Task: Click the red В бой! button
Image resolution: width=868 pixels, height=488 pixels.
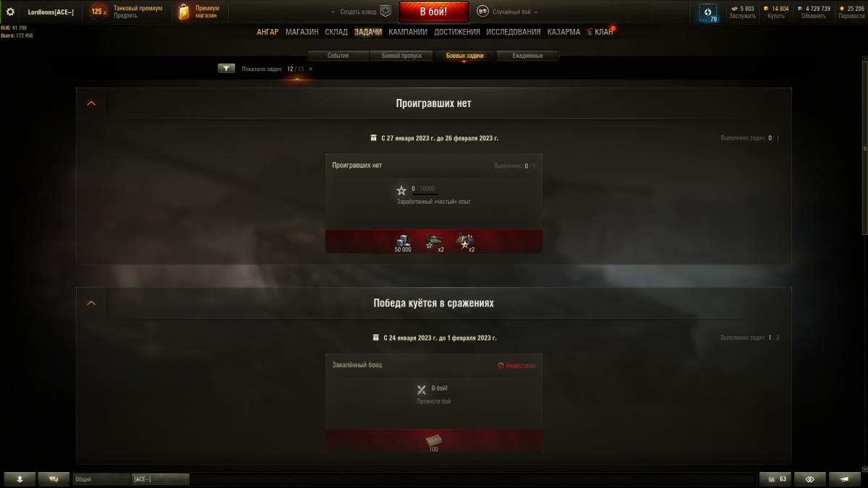Action: pyautogui.click(x=434, y=12)
